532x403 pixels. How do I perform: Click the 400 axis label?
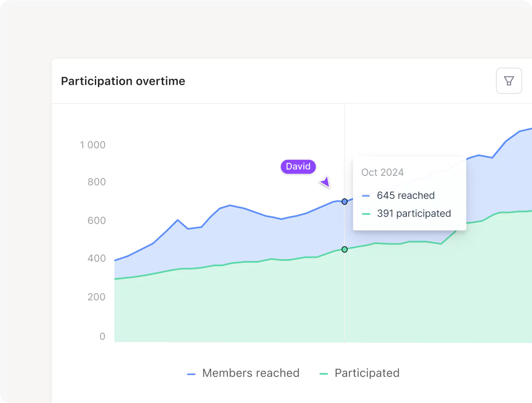click(x=97, y=258)
